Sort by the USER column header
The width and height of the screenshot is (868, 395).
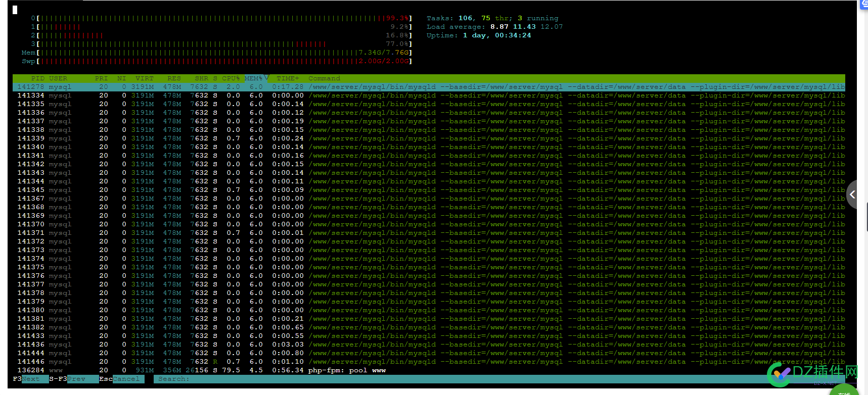[x=58, y=78]
